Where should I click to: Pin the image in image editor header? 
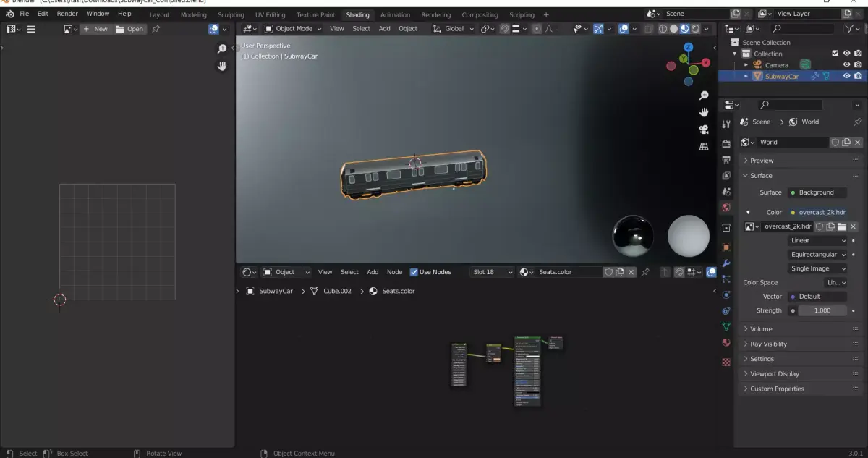click(x=156, y=29)
